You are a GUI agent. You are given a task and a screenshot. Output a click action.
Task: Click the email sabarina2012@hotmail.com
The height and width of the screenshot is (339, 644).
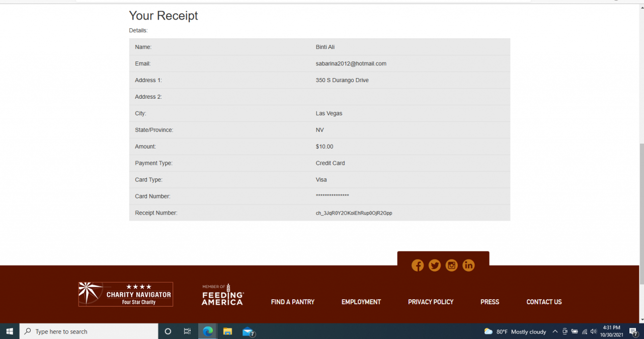[x=351, y=63]
